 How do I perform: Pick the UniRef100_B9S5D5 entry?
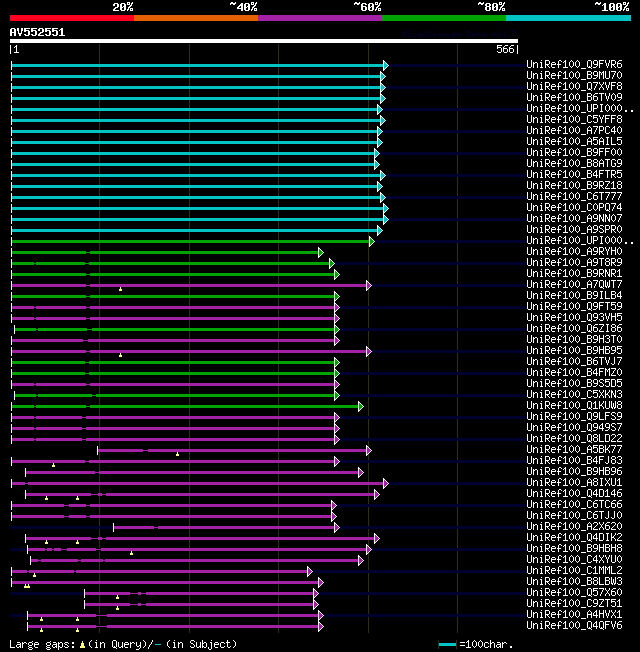[x=574, y=384]
